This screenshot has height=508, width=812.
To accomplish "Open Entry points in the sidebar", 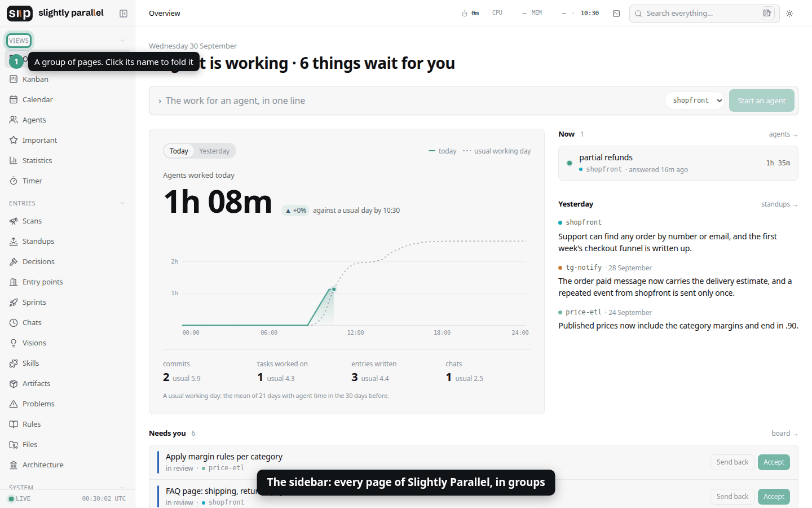I will click(68, 282).
